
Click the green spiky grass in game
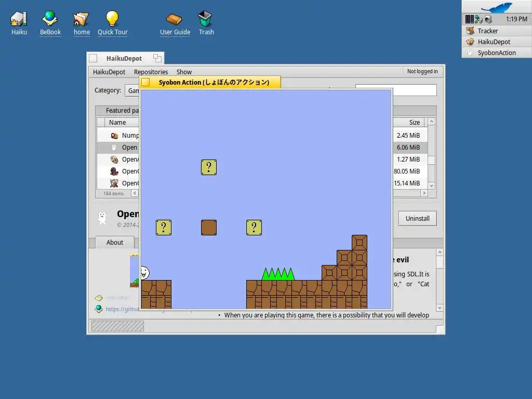tap(278, 274)
